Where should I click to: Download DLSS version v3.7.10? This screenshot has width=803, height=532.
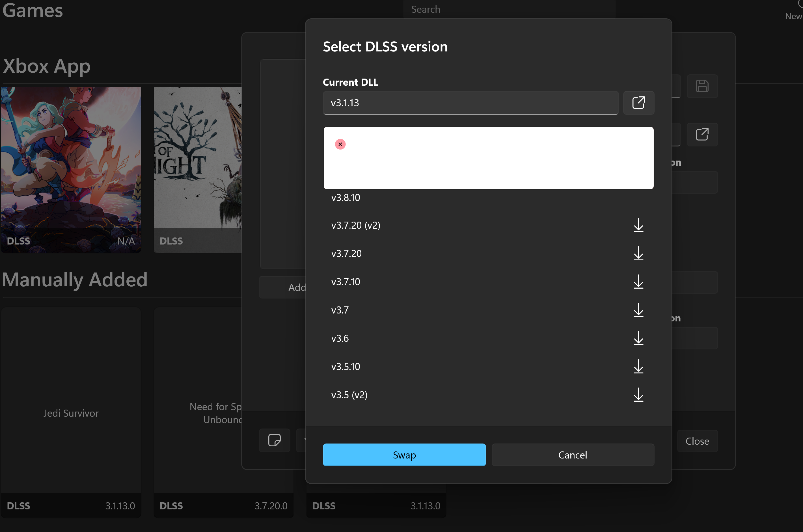pos(638,282)
